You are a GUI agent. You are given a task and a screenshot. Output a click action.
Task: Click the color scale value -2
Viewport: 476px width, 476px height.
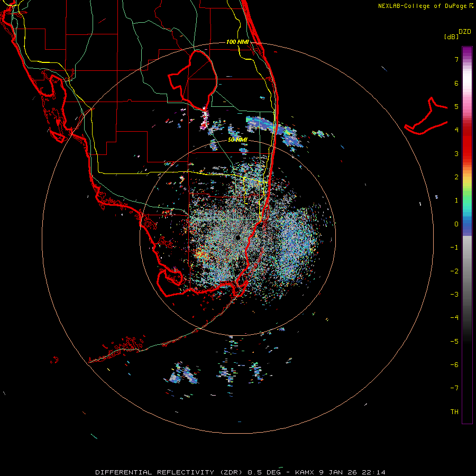point(454,271)
